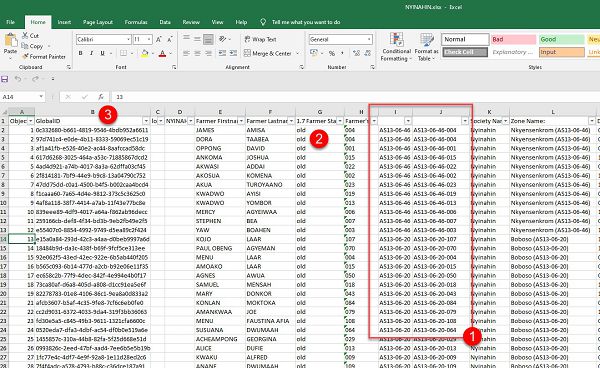Click the Increase Decimal icon

tap(356, 53)
